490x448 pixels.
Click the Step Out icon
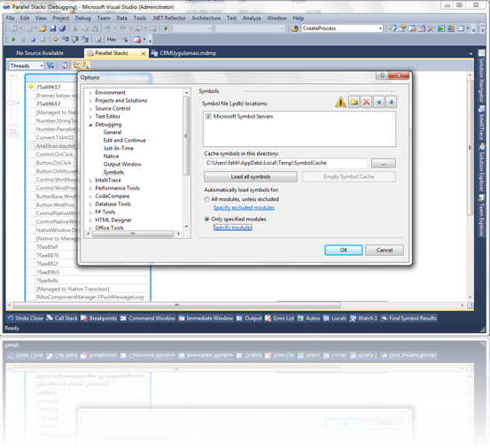[x=85, y=39]
